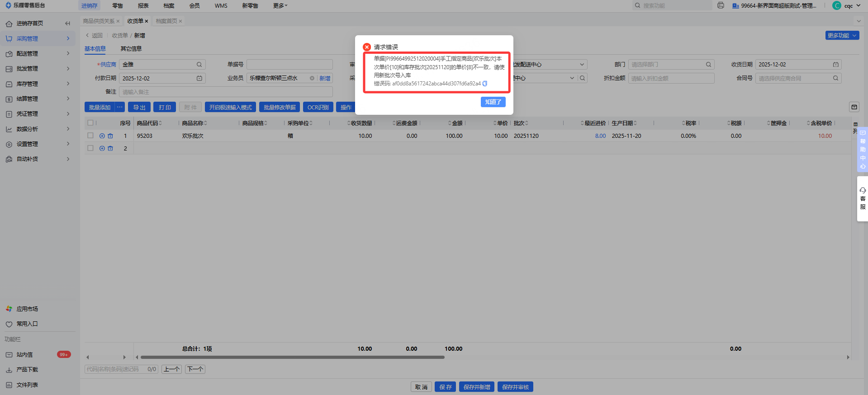Check the row 2 empty line checkbox
868x395 pixels.
(x=90, y=148)
